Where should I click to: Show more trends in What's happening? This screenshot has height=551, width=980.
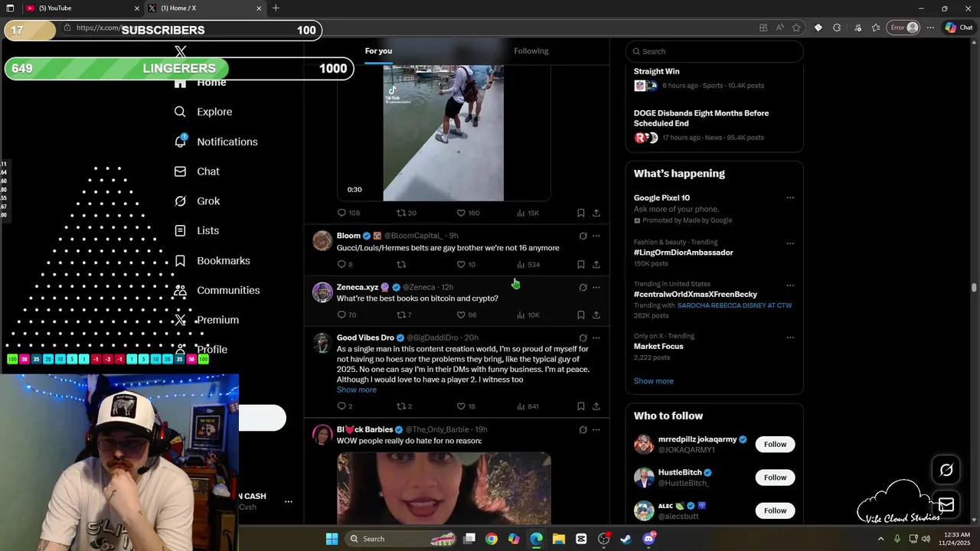click(x=654, y=381)
